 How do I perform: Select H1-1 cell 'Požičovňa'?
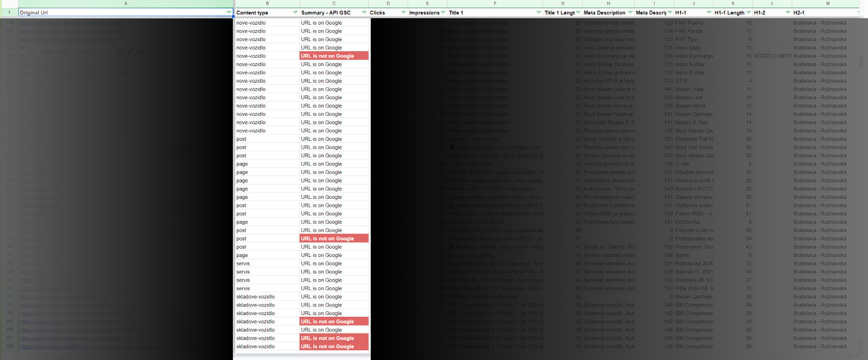[x=693, y=222]
